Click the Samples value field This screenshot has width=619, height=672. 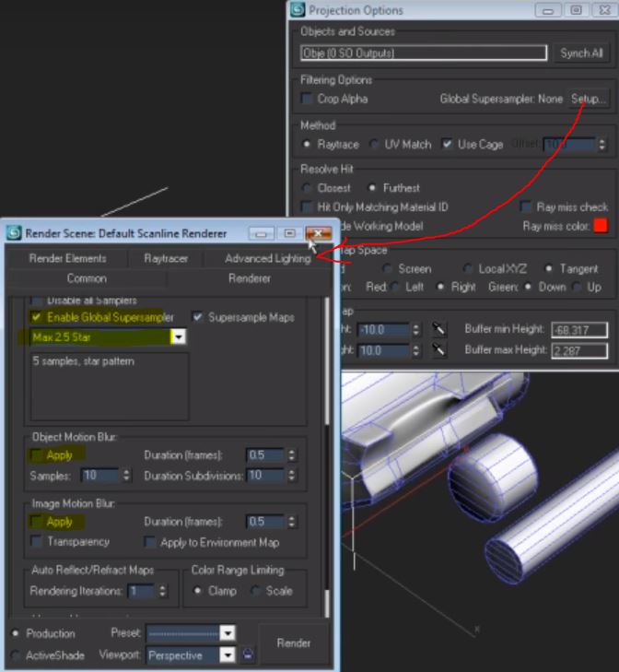(101, 475)
